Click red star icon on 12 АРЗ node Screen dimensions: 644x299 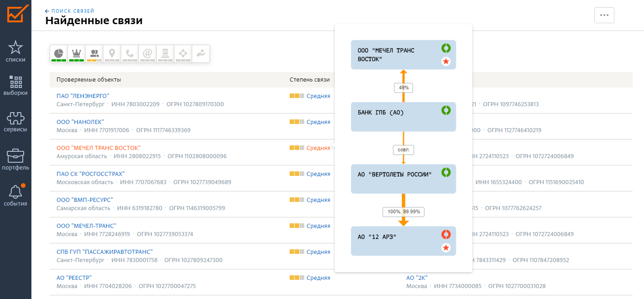(446, 248)
